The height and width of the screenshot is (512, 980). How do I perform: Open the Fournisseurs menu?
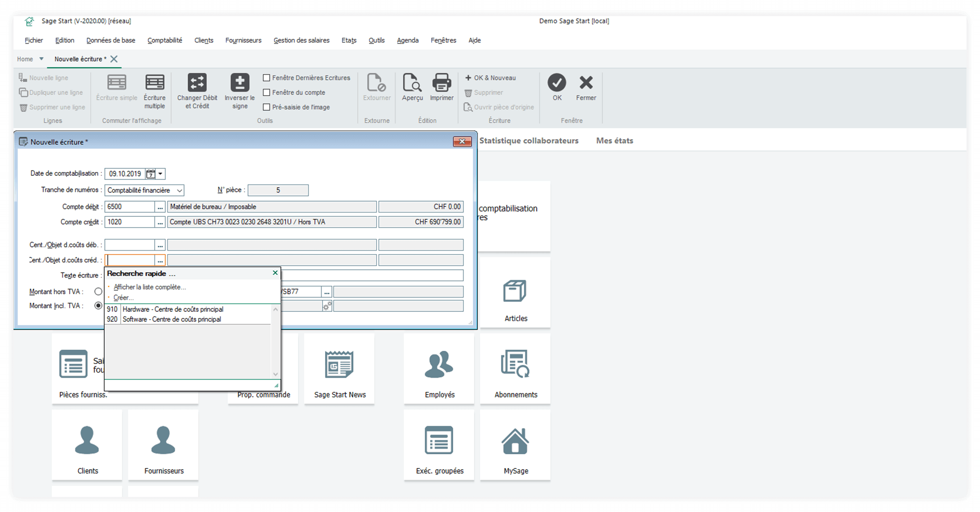coord(243,40)
